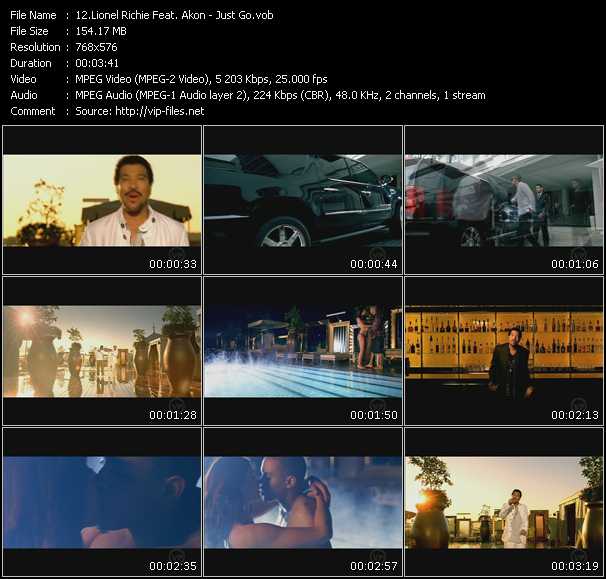The height and width of the screenshot is (579, 606).
Task: Open the dark blue thumbnail at 00:02:35
Action: [x=102, y=502]
